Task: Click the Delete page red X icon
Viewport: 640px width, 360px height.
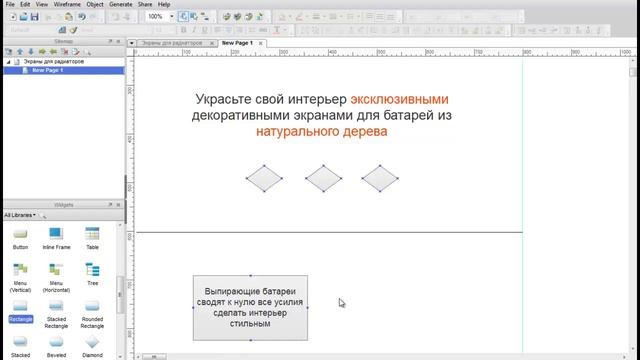Action: pyautogui.click(x=64, y=52)
